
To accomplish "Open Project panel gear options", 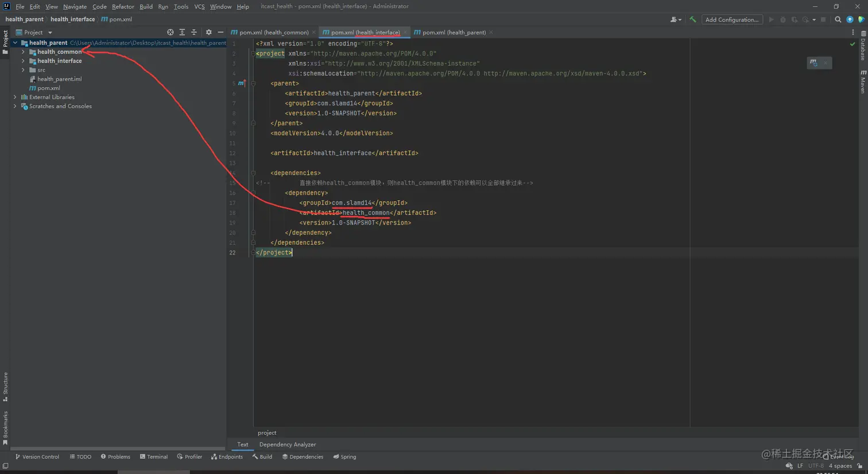I will (208, 32).
